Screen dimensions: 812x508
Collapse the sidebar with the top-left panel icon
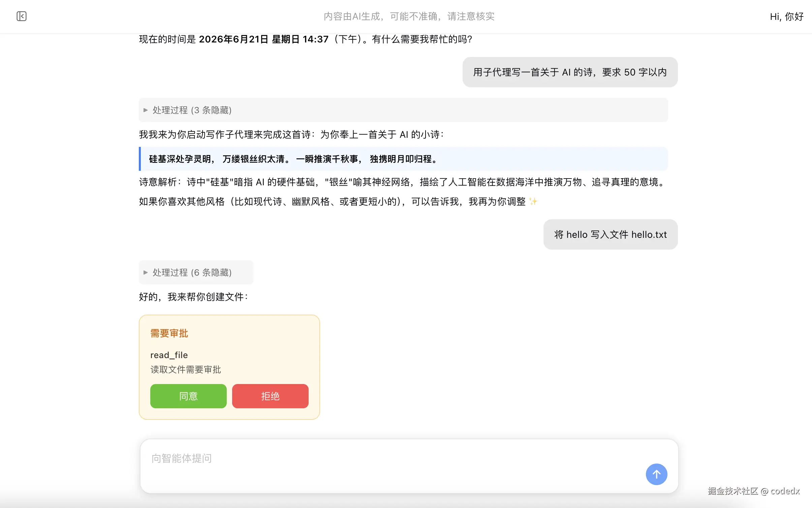pos(22,16)
